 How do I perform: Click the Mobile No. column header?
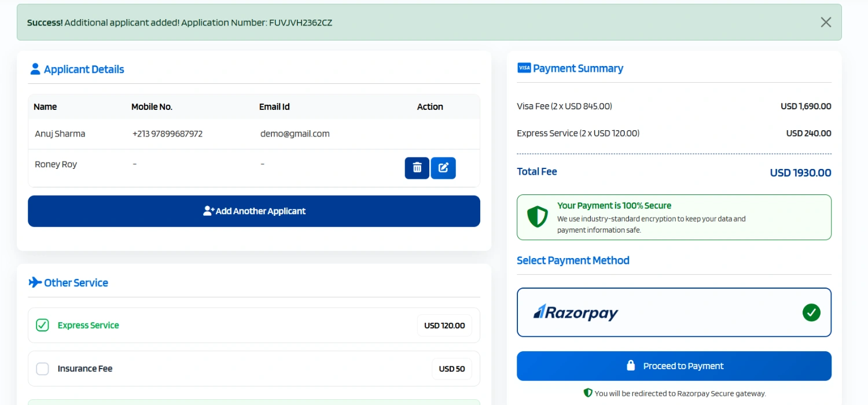click(152, 106)
